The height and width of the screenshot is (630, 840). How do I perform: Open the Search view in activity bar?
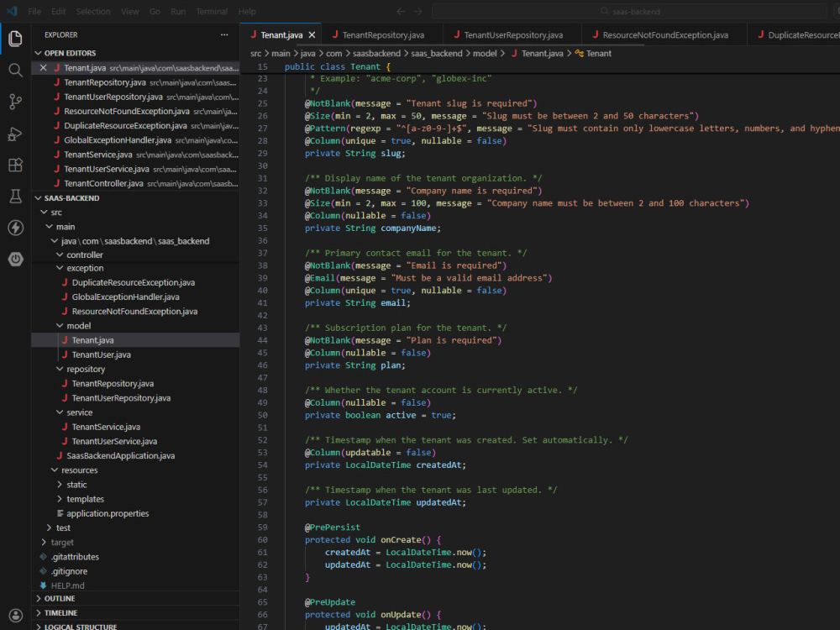click(x=15, y=71)
